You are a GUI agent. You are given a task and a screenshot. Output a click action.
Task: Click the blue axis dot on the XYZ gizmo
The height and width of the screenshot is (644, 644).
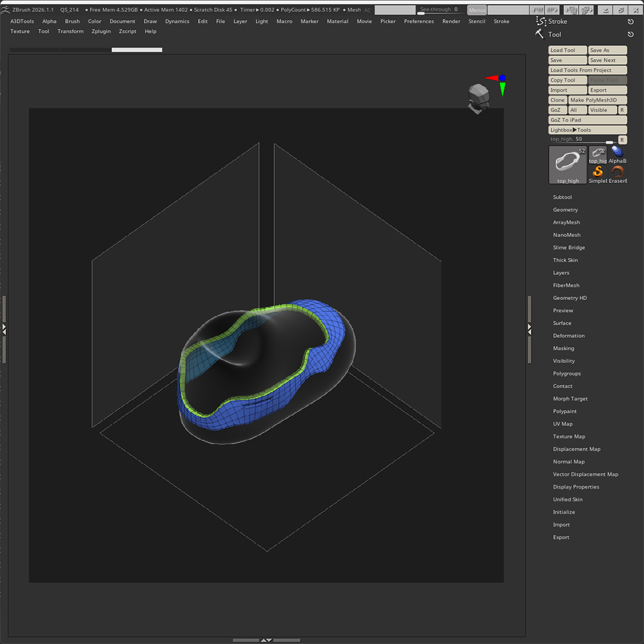point(502,77)
